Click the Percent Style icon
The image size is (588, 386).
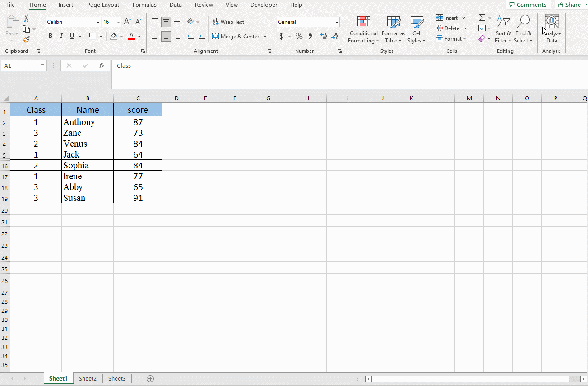tap(299, 36)
